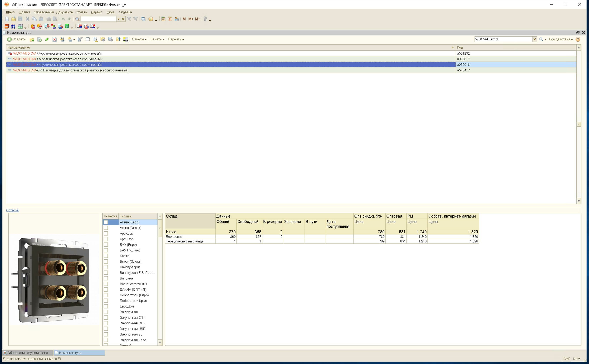Click the copy item icon with green plus
This screenshot has width=589, height=364.
coord(39,39)
